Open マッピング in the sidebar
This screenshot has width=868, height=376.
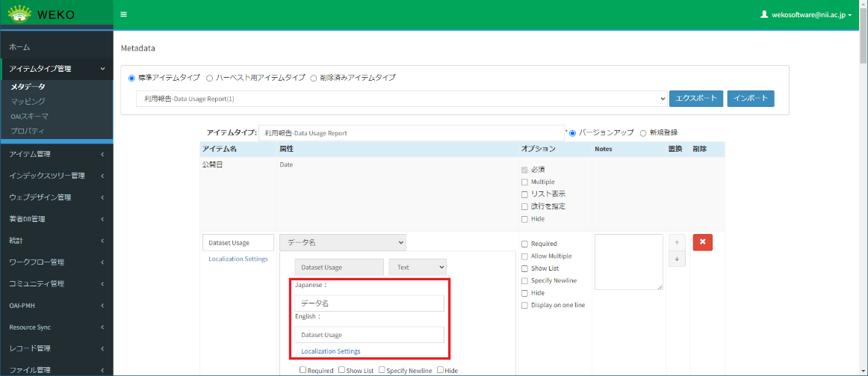[28, 101]
